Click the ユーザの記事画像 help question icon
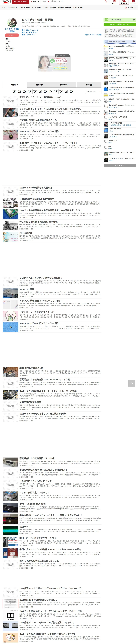This screenshot has width=138, height=644. point(133,20)
